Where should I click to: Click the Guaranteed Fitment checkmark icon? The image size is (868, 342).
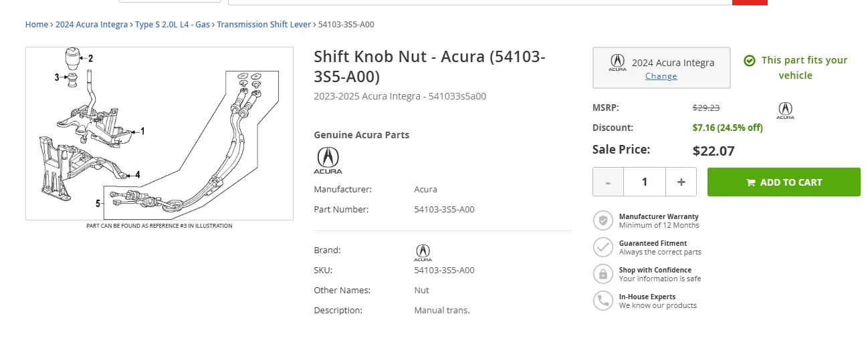[603, 247]
